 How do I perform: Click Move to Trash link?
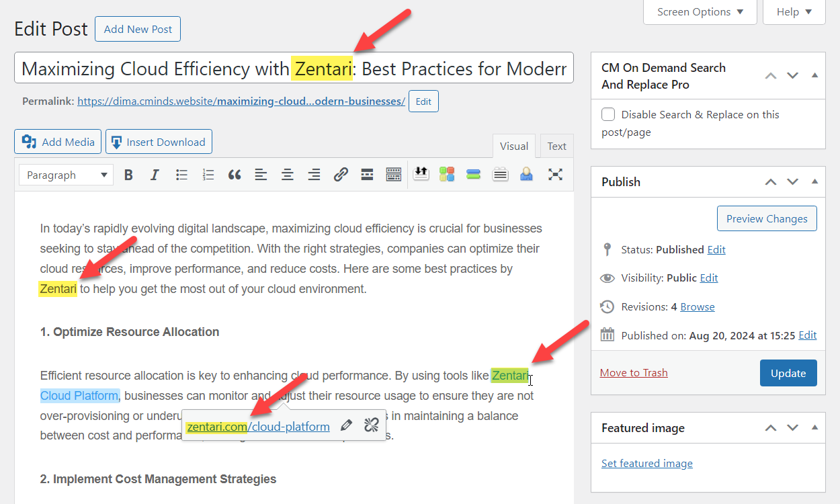click(634, 372)
